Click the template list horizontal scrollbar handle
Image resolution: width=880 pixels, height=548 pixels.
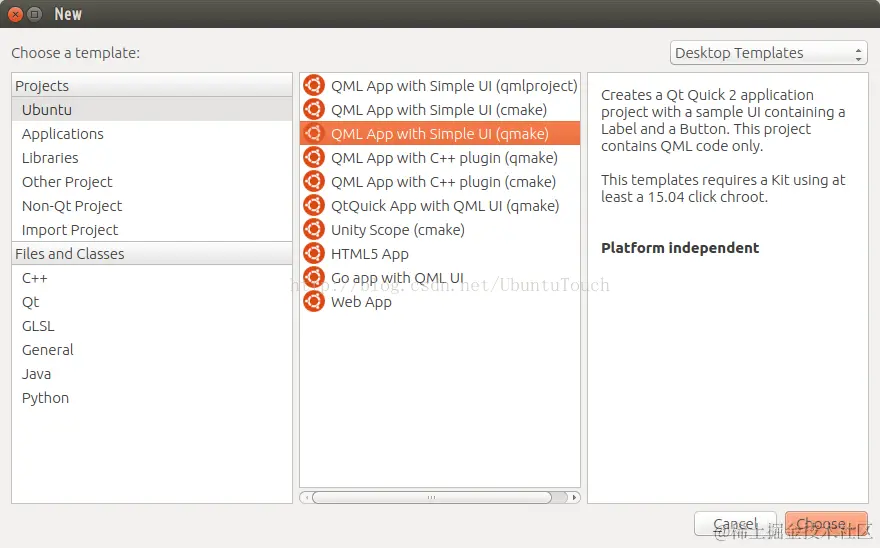[x=432, y=497]
